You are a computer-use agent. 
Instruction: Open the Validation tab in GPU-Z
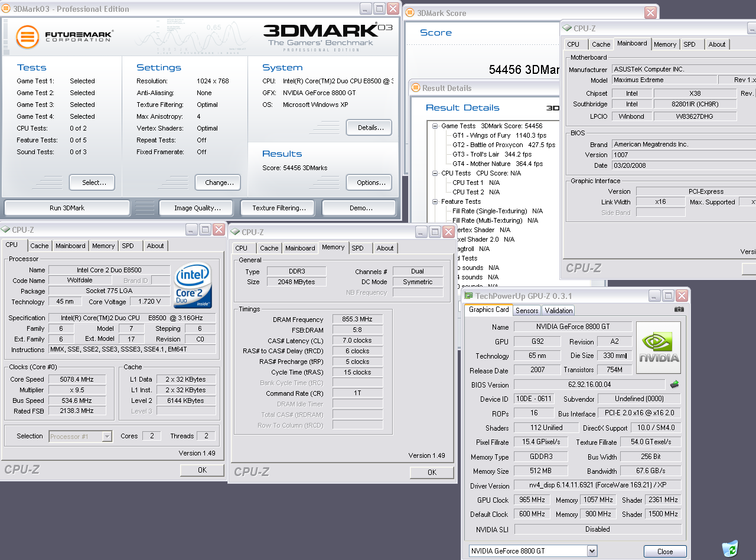point(559,310)
